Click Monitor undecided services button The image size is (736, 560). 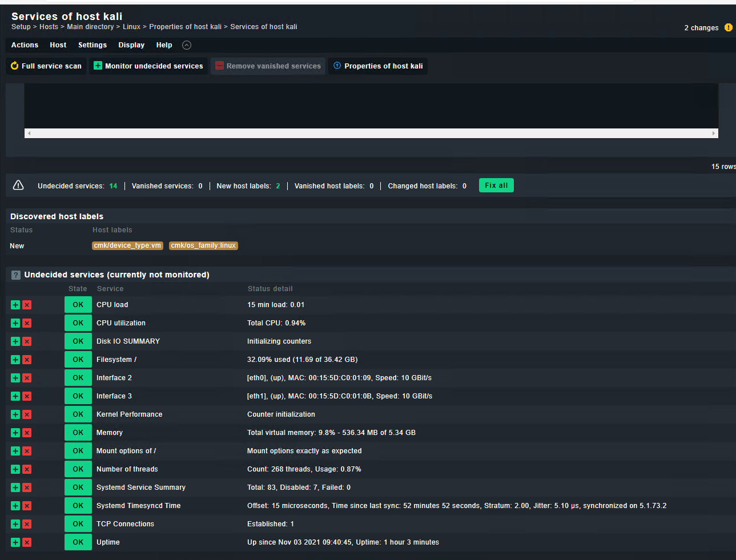tap(148, 66)
